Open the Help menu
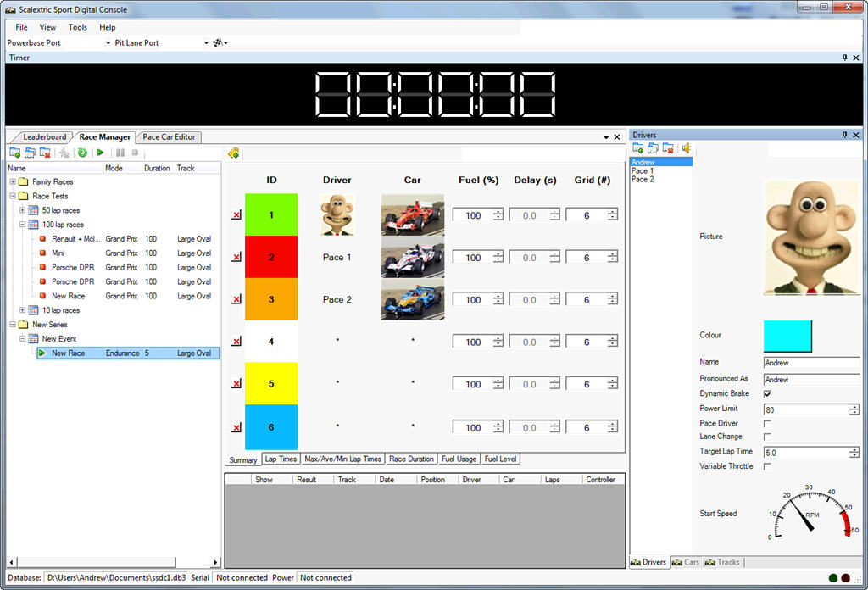Image resolution: width=868 pixels, height=590 pixels. 108,27
